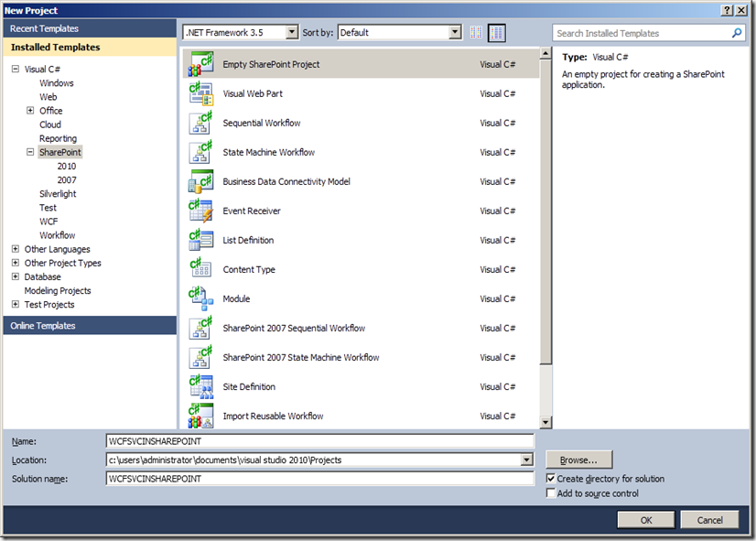Switch to small icons view

[476, 33]
